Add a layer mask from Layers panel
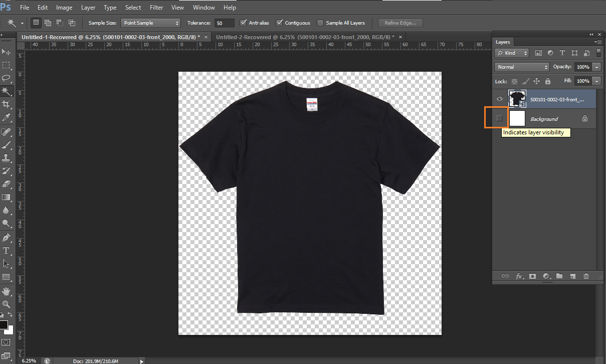This screenshot has width=606, height=364. (x=532, y=276)
